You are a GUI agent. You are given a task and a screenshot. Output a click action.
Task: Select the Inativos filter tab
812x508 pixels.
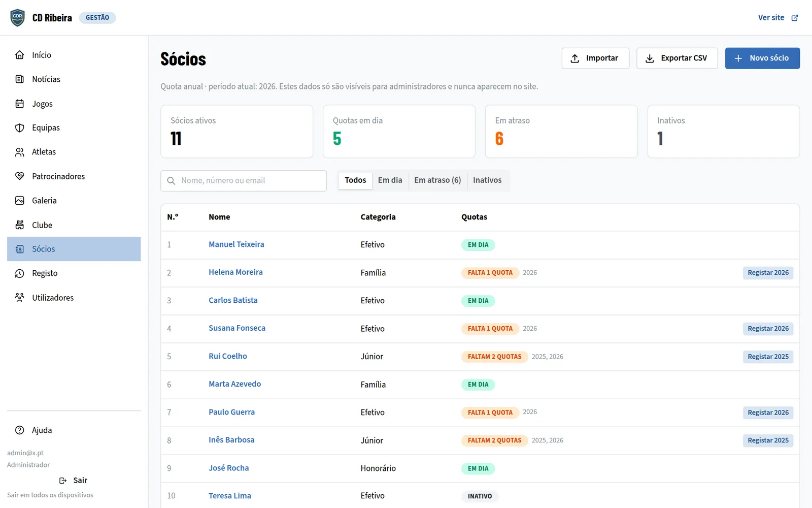pyautogui.click(x=487, y=180)
